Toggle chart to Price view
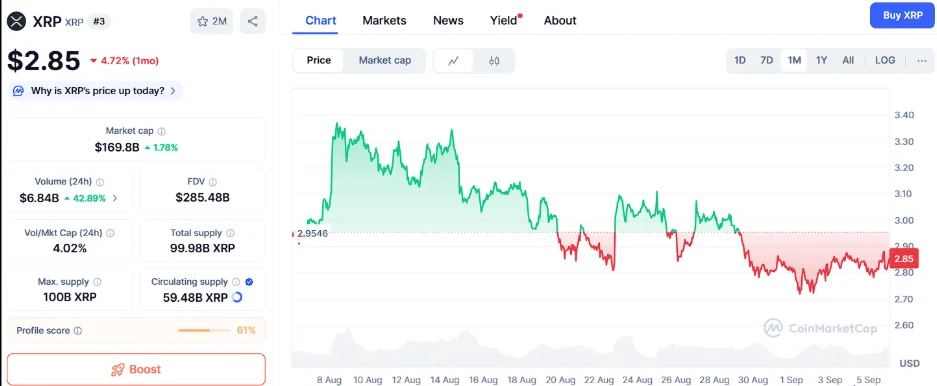937x386 pixels. pyautogui.click(x=319, y=60)
